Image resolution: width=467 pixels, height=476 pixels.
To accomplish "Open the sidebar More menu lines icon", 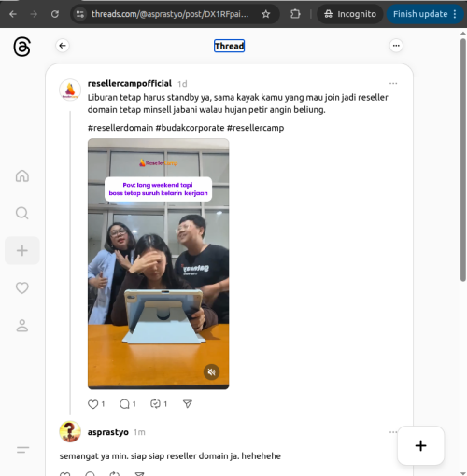I will click(x=22, y=450).
